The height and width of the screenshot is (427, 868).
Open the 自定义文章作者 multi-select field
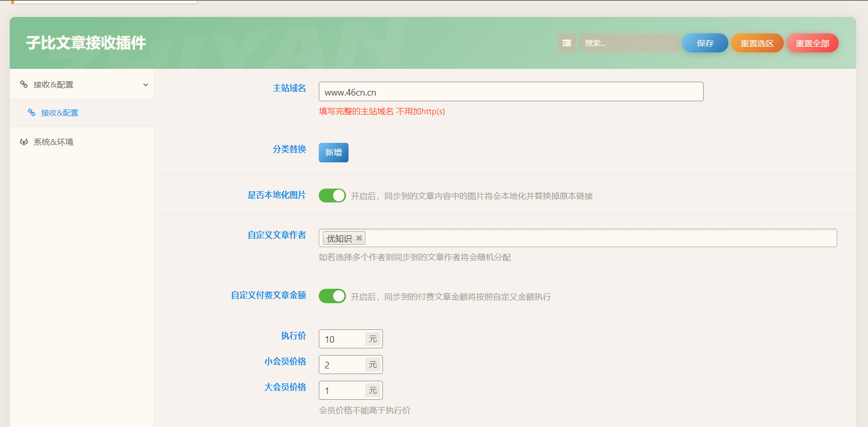[577, 238]
